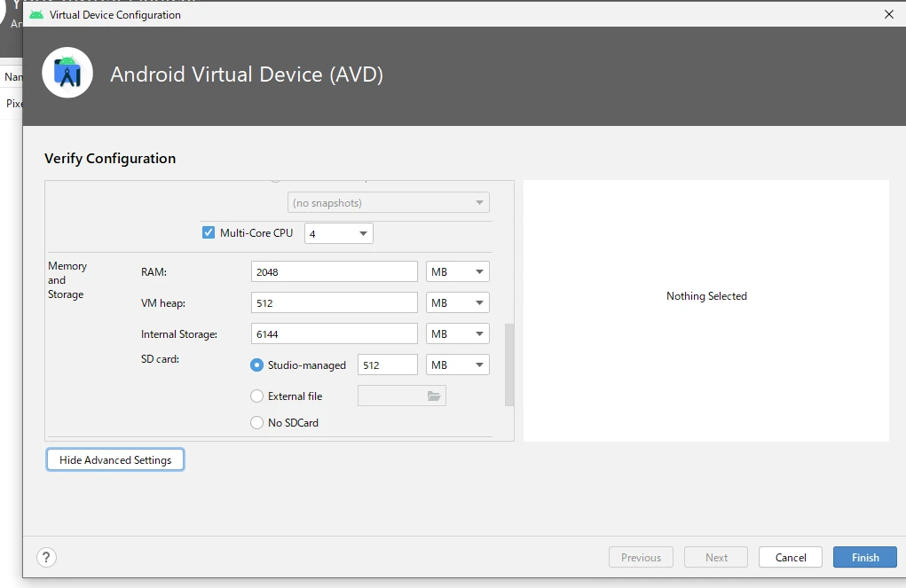Screen dimensions: 906x588
Task: Select the Studio-managed SD card option
Action: pos(257,365)
